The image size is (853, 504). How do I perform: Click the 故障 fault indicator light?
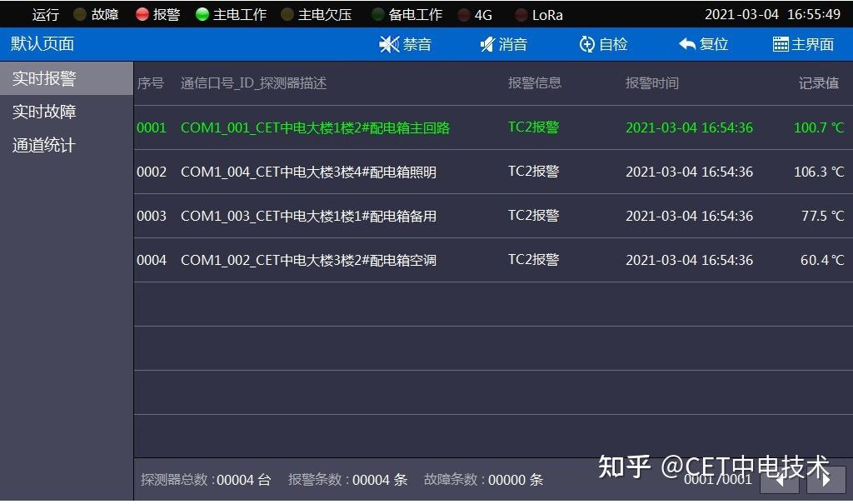pyautogui.click(x=80, y=14)
